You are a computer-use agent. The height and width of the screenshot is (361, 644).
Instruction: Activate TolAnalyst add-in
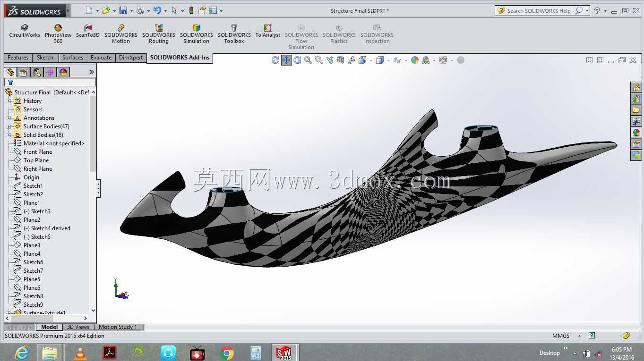pos(268,31)
